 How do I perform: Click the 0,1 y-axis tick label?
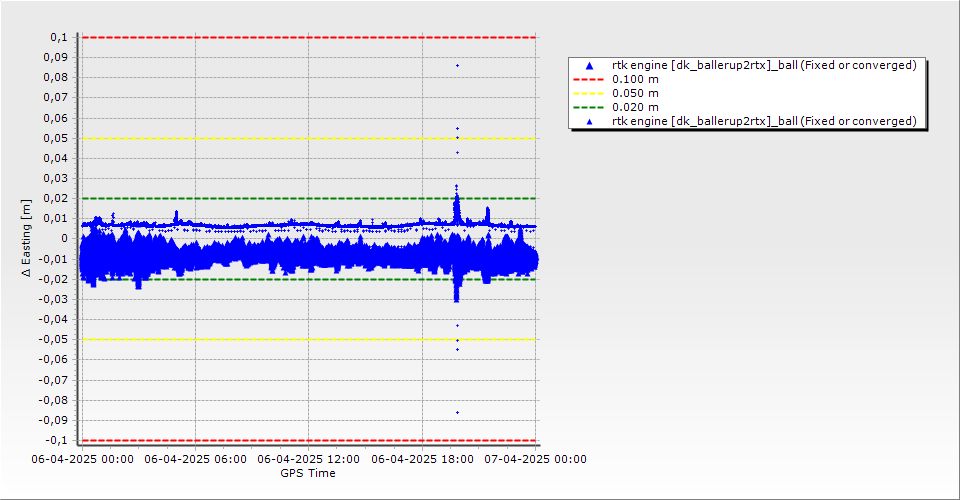pyautogui.click(x=59, y=37)
